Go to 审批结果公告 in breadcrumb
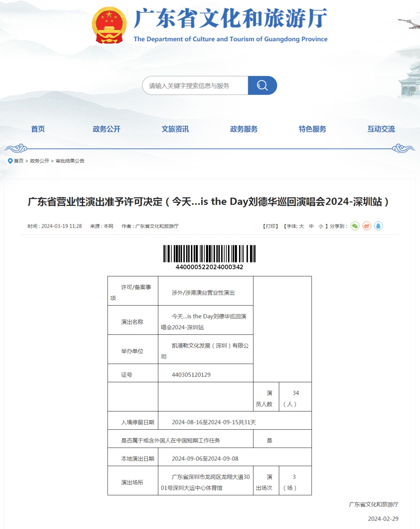This screenshot has width=420, height=529. pos(70,161)
